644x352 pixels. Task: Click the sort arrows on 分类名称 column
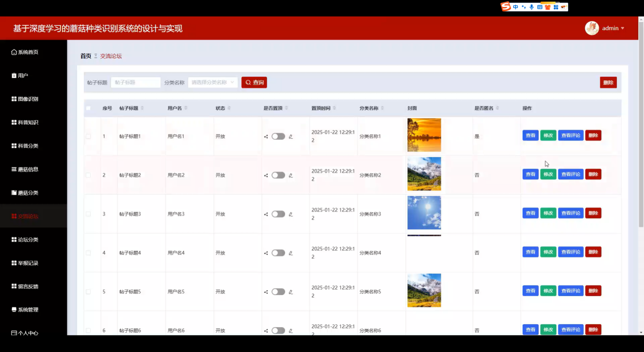click(382, 108)
